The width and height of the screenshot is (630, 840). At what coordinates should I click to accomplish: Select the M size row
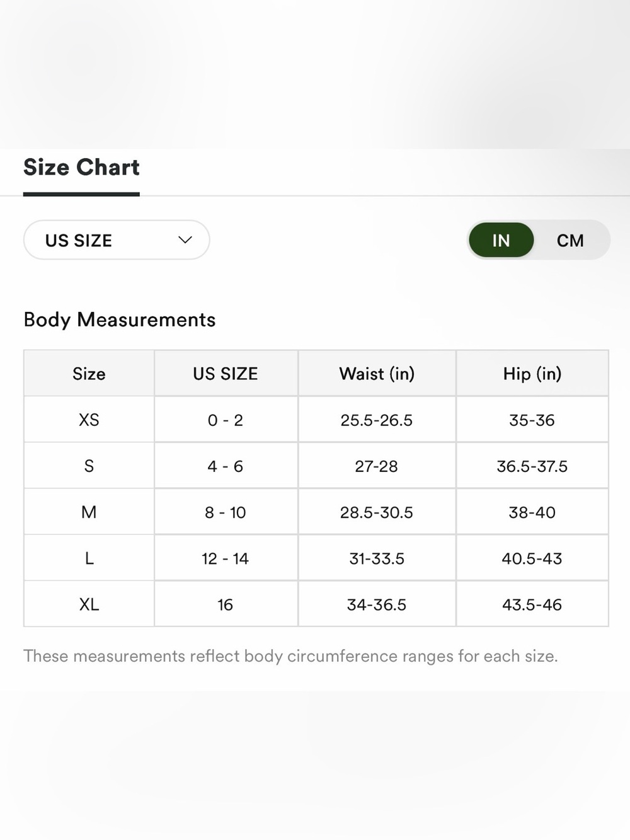click(x=316, y=512)
